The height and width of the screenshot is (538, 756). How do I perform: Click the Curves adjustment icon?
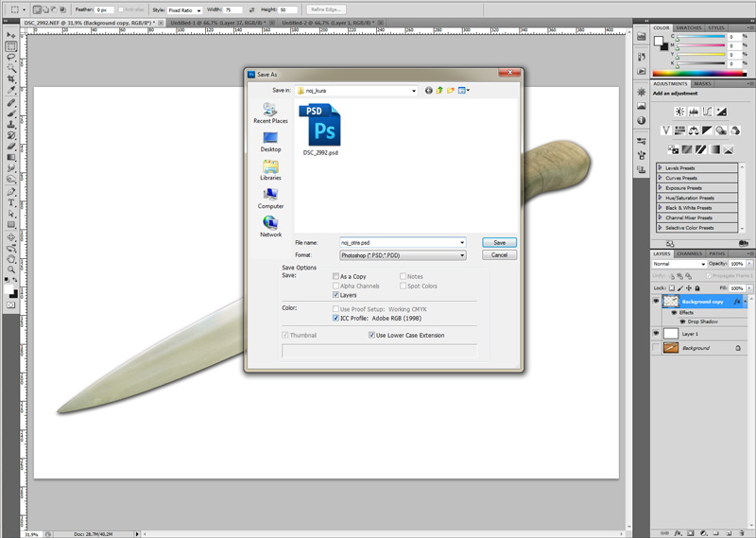[x=707, y=112]
